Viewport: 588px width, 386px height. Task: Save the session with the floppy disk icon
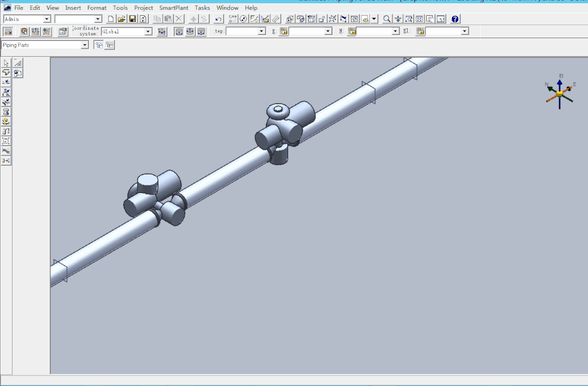tap(132, 19)
